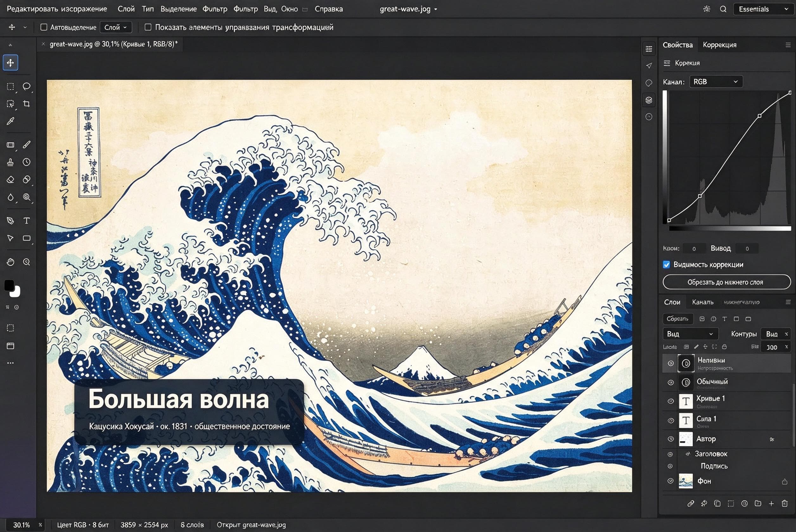The width and height of the screenshot is (796, 532).
Task: Select the Rectangle shape tool
Action: (x=27, y=238)
